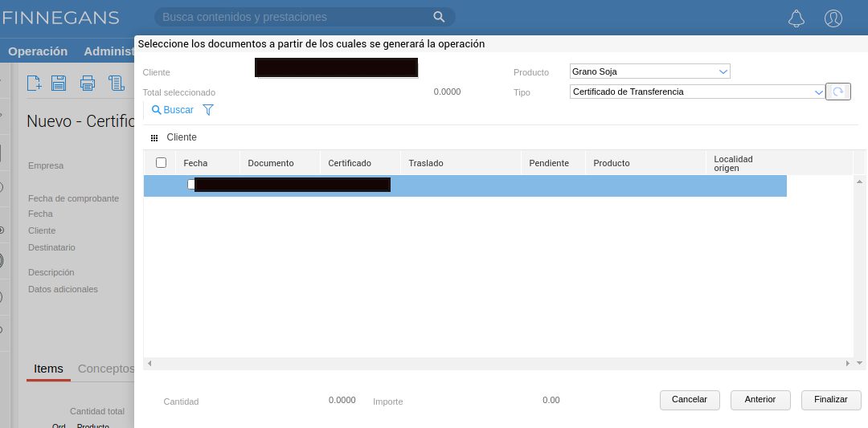The height and width of the screenshot is (428, 868).
Task: Click the print icon in toolbar
Action: pos(88,83)
